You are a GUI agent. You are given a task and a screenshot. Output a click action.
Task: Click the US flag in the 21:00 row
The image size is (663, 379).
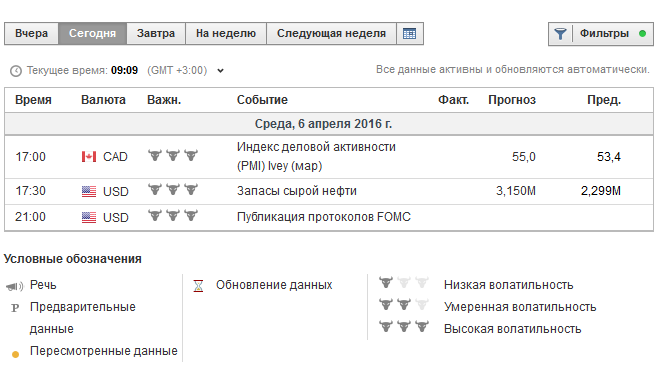(x=89, y=217)
